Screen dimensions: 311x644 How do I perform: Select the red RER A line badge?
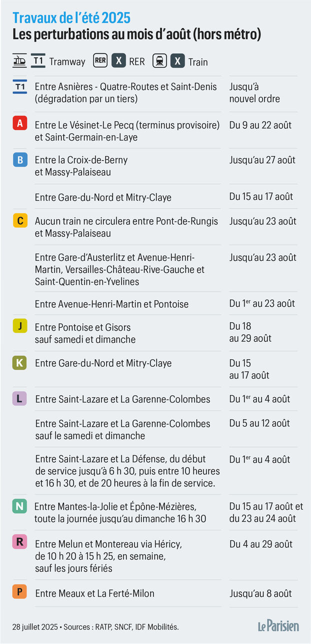[x=19, y=123]
